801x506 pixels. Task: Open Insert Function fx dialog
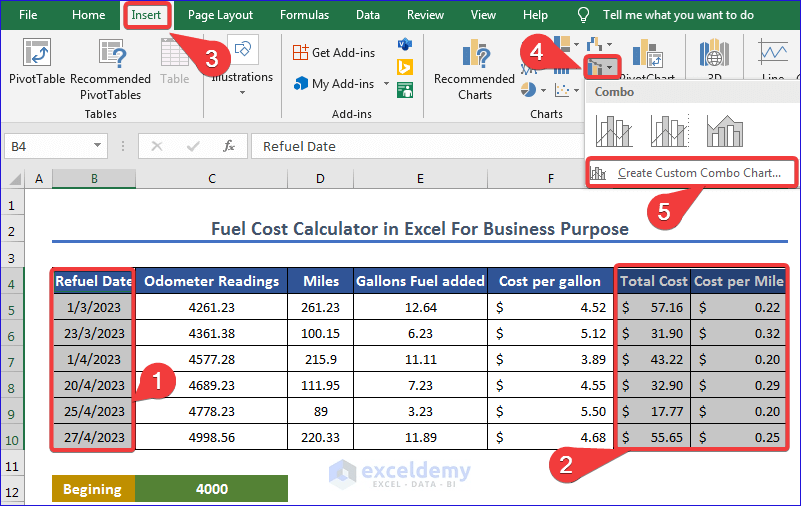tap(229, 147)
